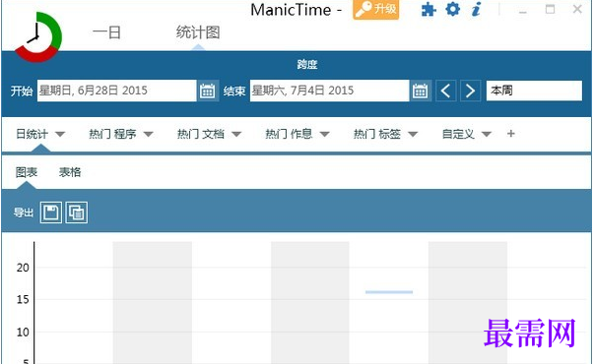Open the 本周 range selector

point(534,91)
